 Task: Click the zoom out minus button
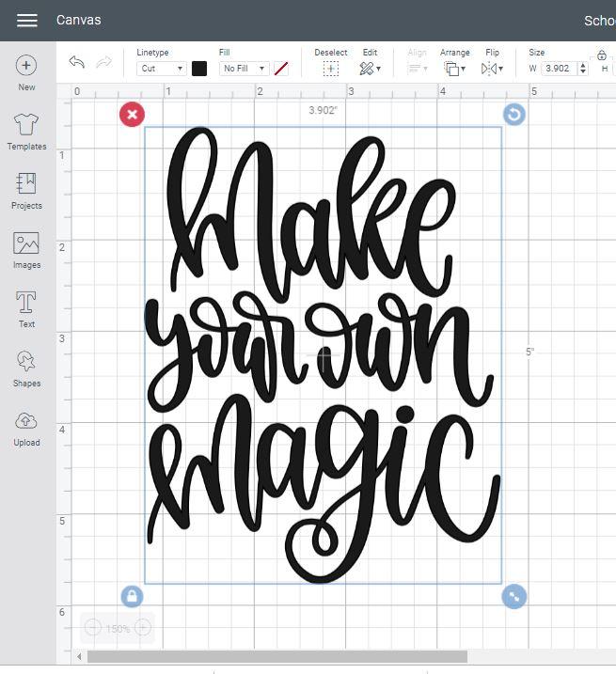(x=92, y=627)
